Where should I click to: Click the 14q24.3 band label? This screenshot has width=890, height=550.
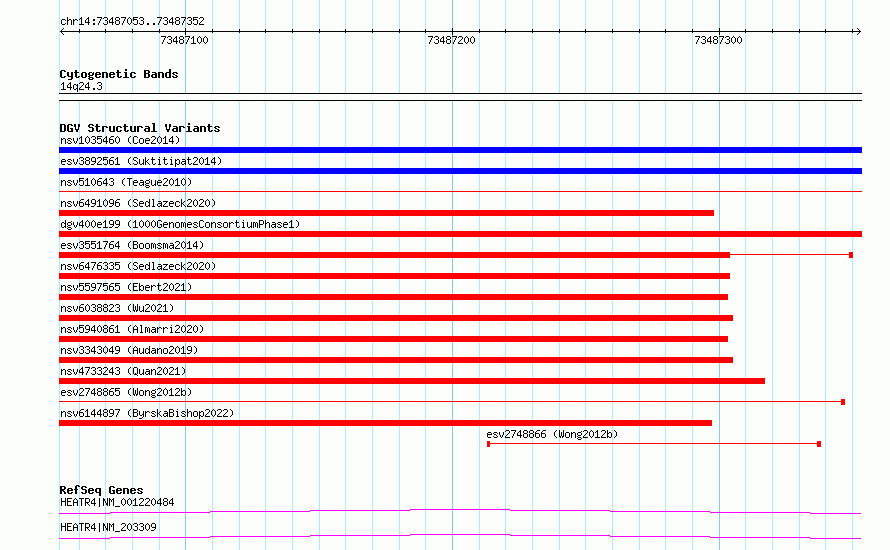pyautogui.click(x=81, y=86)
